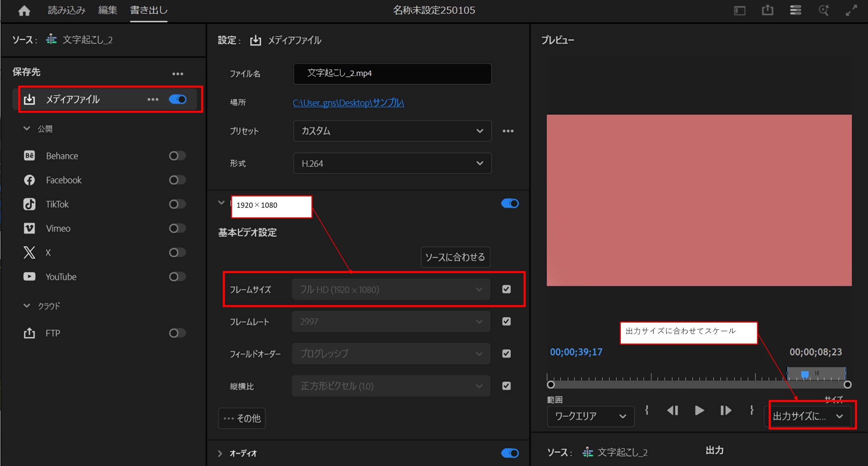Click the Home icon in top bar
This screenshot has height=466, width=868.
(24, 11)
